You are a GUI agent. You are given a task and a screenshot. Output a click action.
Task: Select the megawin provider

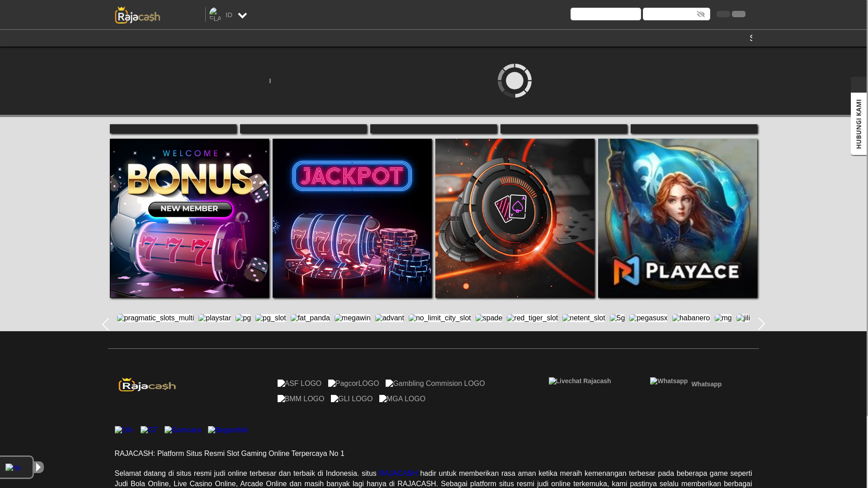[x=353, y=318]
